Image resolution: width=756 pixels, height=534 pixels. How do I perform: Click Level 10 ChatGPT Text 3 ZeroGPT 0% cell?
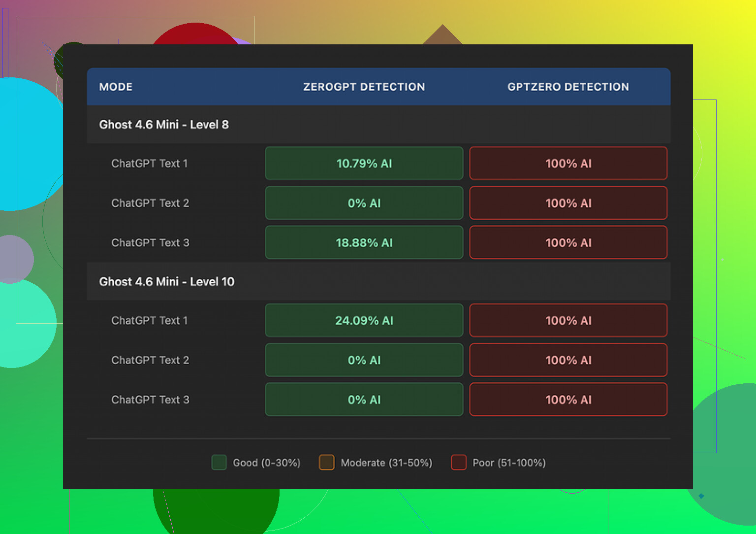pos(364,400)
